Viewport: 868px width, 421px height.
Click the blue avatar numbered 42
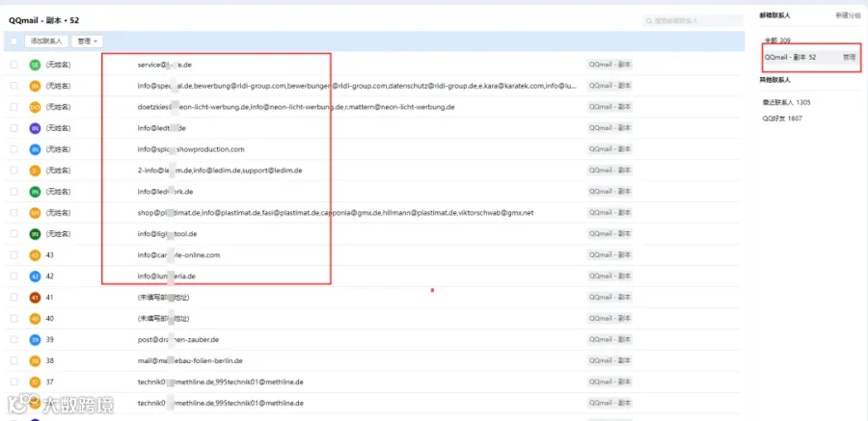pos(35,276)
